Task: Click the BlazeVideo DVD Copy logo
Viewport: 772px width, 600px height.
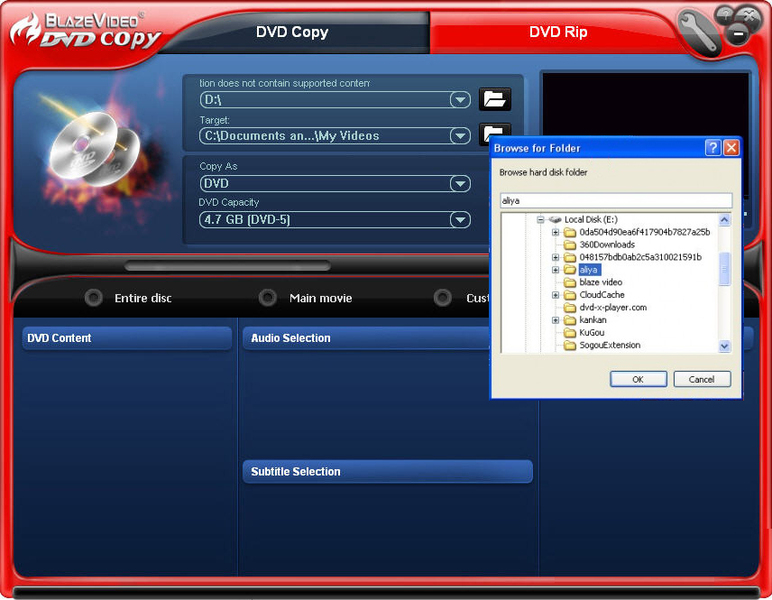Action: [x=85, y=32]
